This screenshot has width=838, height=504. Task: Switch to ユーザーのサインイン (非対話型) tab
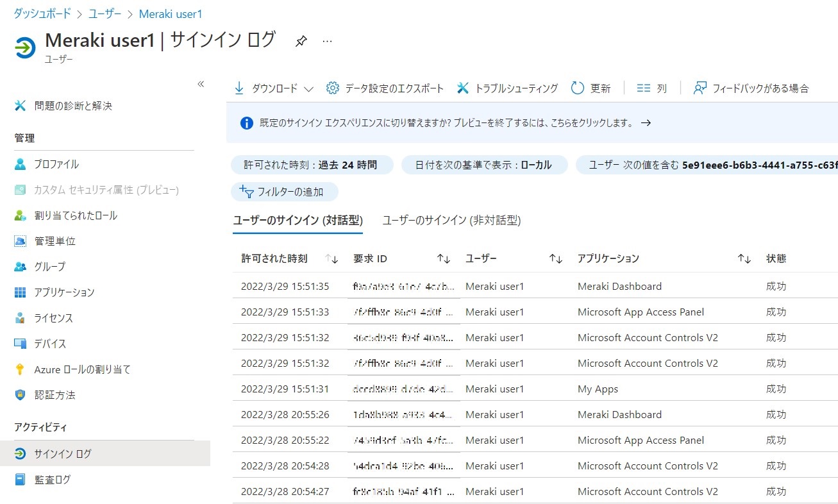[452, 221]
